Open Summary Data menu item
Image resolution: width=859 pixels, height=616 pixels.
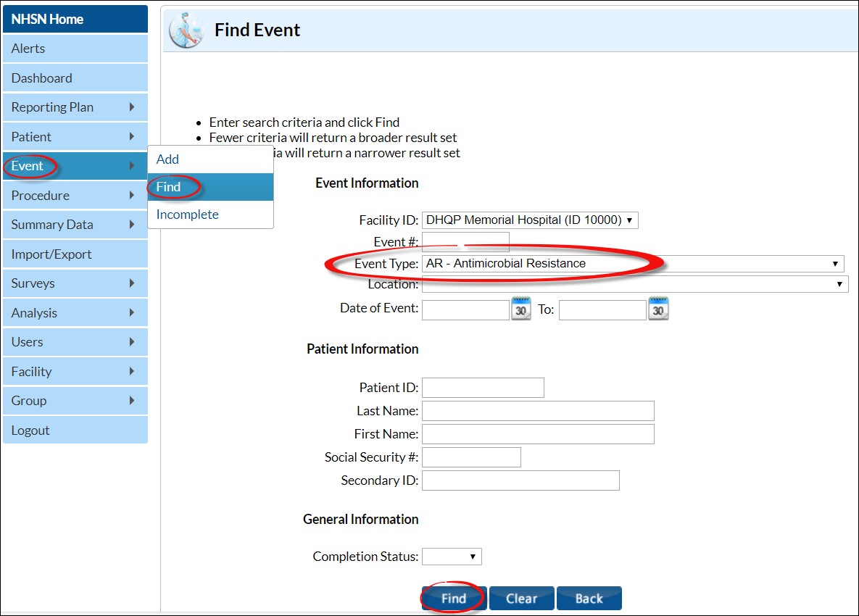click(x=75, y=225)
